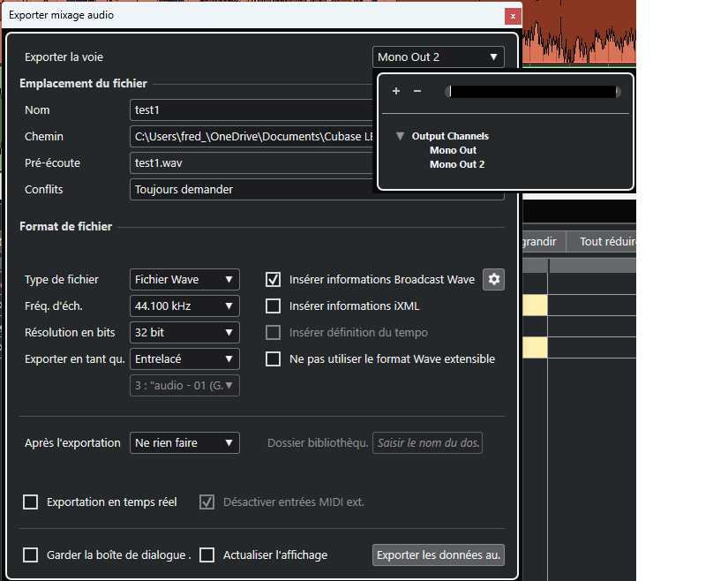The image size is (728, 581).
Task: Enable Exportation en temps réel
Action: tap(31, 502)
